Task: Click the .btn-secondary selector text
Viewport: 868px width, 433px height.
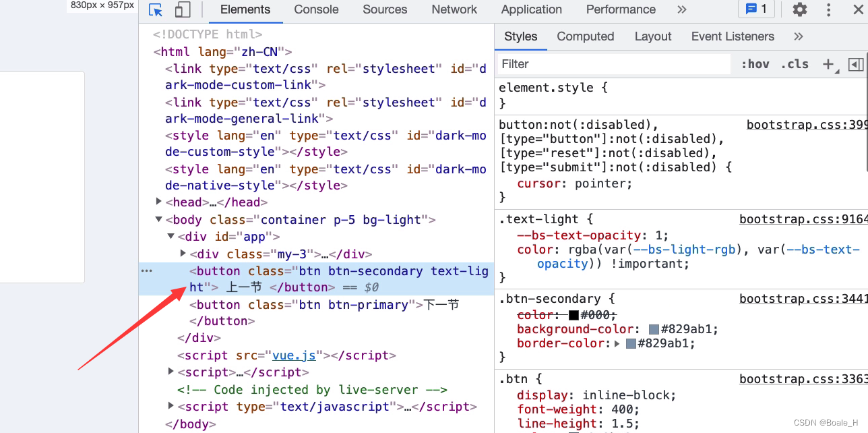Action: click(549, 299)
